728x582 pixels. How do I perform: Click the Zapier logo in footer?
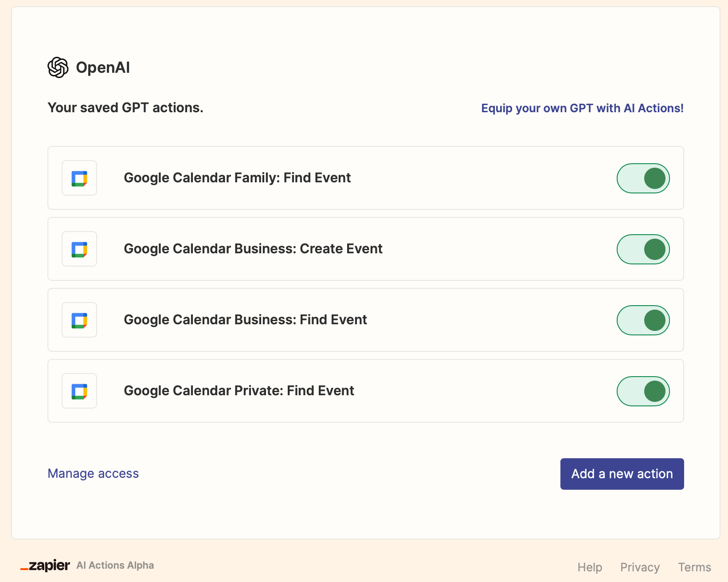45,566
